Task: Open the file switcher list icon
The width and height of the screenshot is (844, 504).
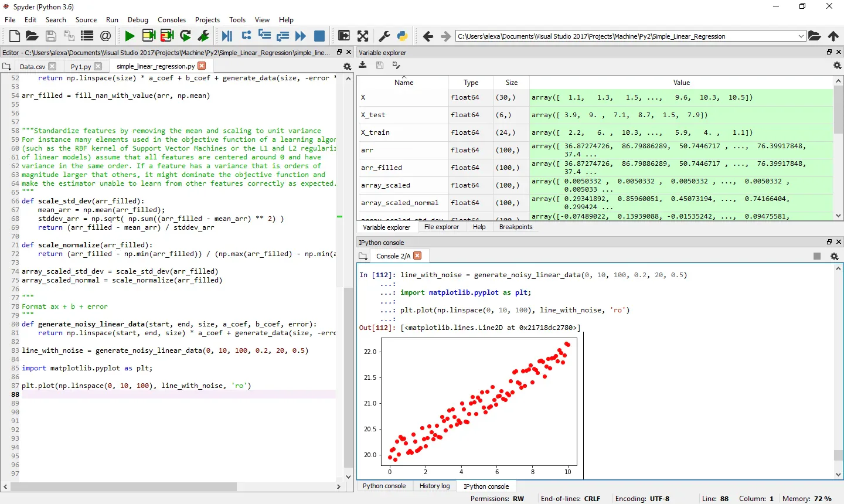Action: click(x=87, y=36)
